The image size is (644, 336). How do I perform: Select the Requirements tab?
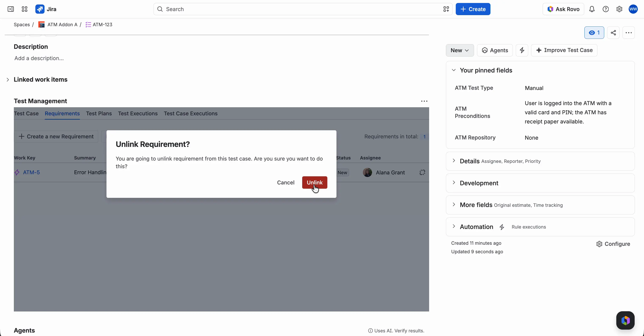coord(62,114)
